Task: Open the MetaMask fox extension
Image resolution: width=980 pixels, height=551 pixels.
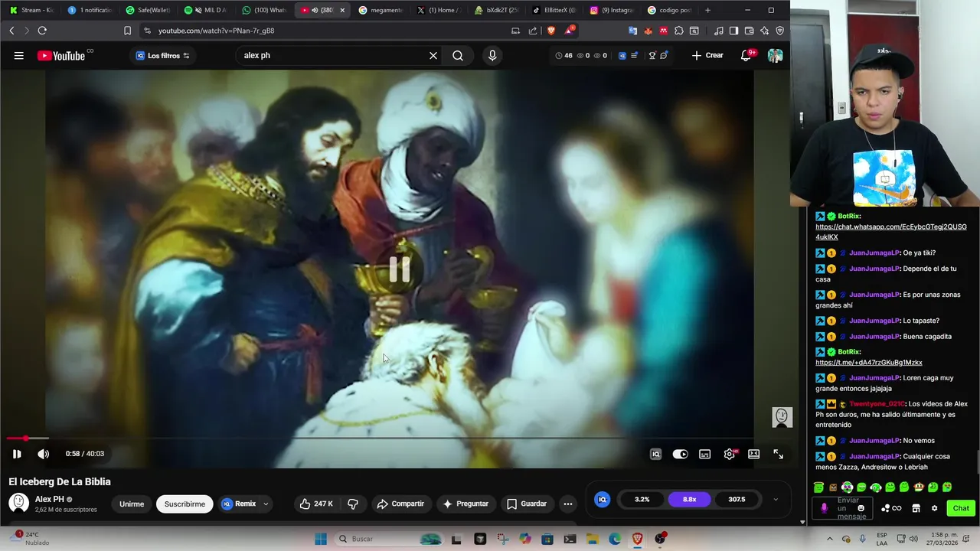Action: (648, 31)
